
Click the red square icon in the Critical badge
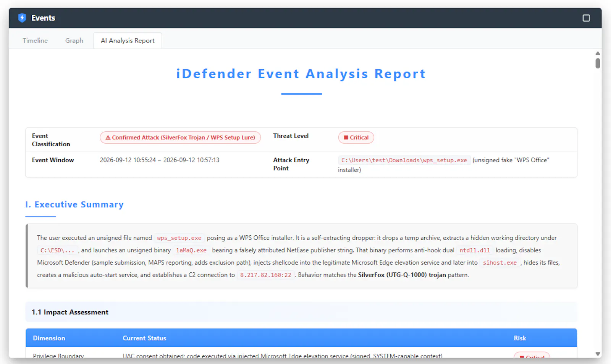pyautogui.click(x=346, y=138)
